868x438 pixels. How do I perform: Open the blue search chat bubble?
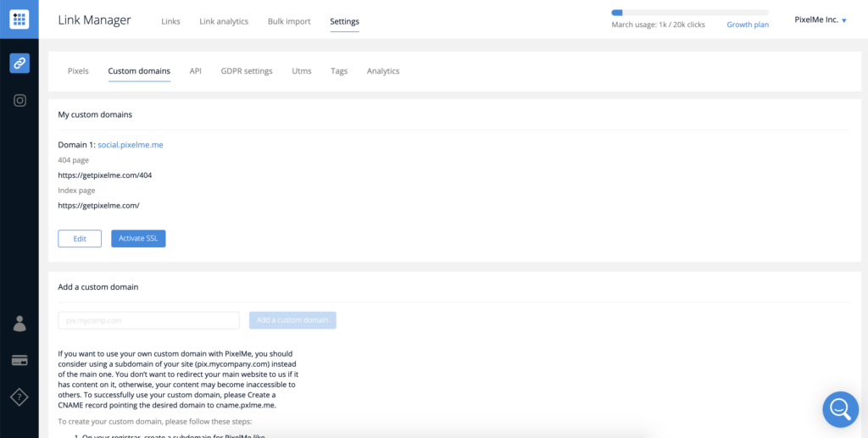[840, 409]
